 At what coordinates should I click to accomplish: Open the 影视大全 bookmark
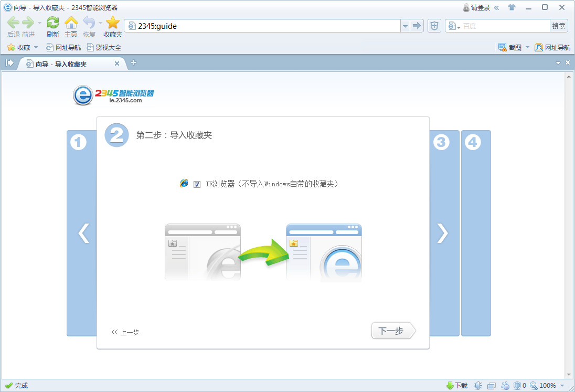click(x=104, y=47)
